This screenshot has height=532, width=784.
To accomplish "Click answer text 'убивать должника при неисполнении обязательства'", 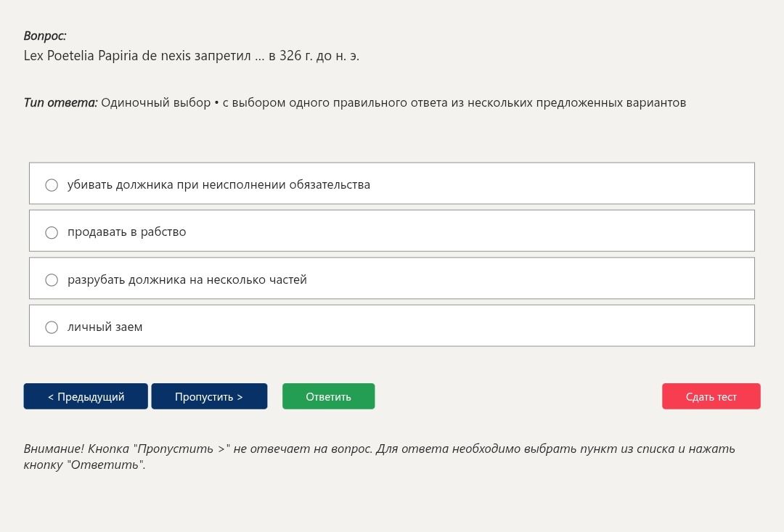I will coord(219,184).
